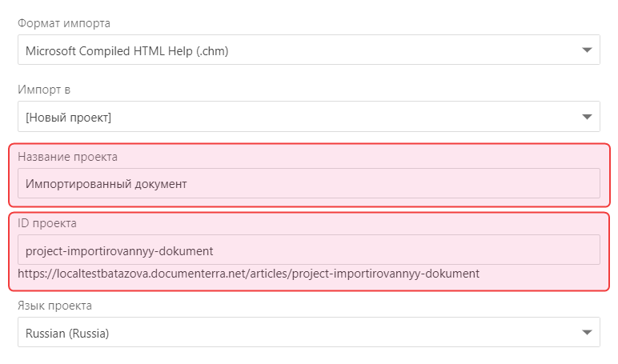Click the documenterra.net project URL text
The height and width of the screenshot is (364, 618).
click(x=248, y=274)
